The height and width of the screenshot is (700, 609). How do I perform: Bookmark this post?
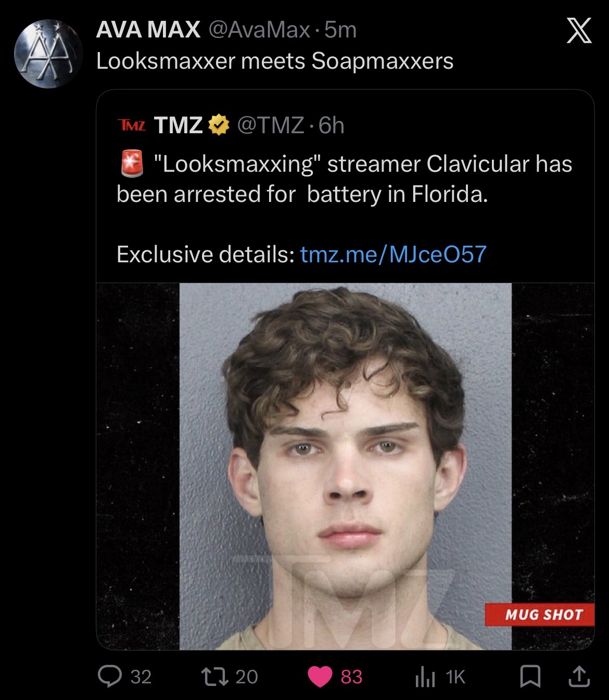pyautogui.click(x=530, y=677)
